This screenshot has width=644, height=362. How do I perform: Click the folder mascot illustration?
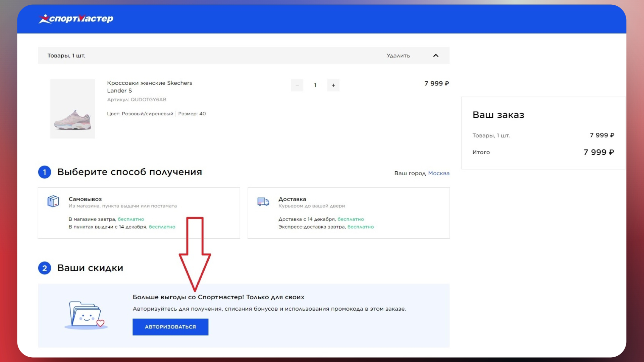pyautogui.click(x=86, y=315)
